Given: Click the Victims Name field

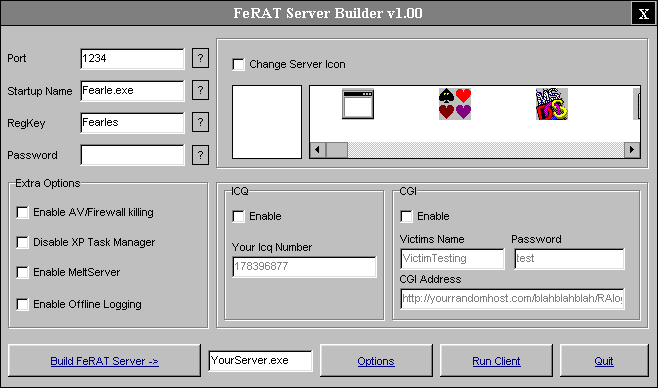Looking at the screenshot, I should [452, 259].
